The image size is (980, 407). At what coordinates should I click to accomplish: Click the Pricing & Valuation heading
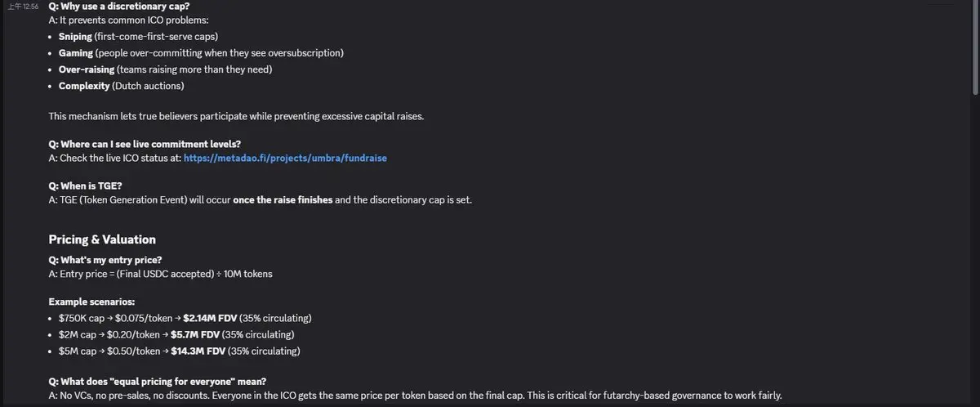click(102, 239)
